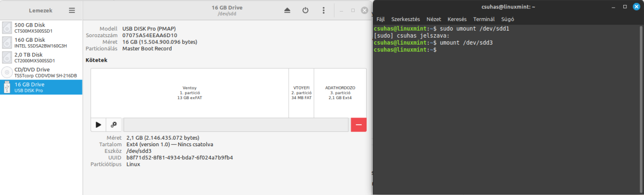The height and width of the screenshot is (195, 644).
Task: Select the 500 GB Disk icon
Action: (x=7, y=28)
